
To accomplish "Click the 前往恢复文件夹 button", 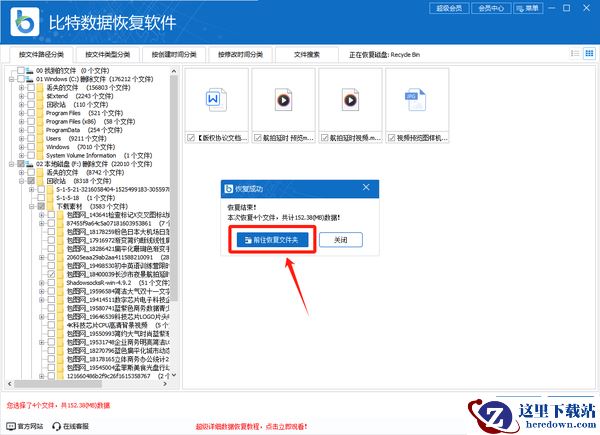I will pyautogui.click(x=272, y=240).
